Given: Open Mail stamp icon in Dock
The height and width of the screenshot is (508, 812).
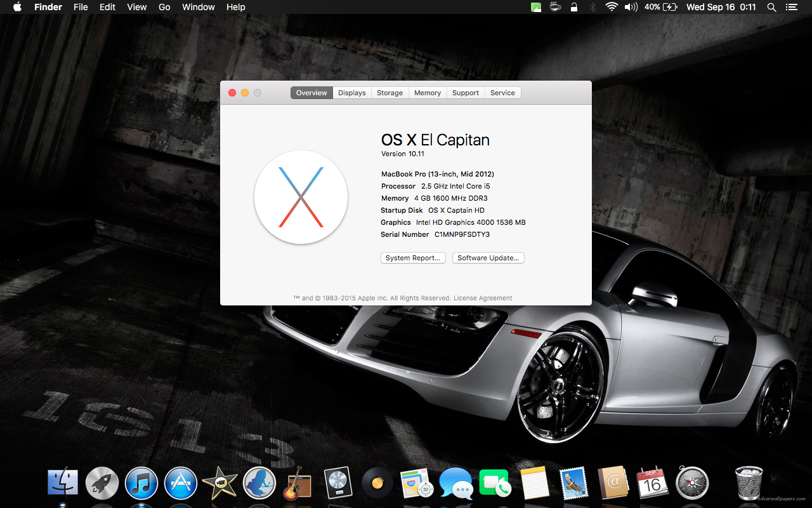Looking at the screenshot, I should click(573, 484).
